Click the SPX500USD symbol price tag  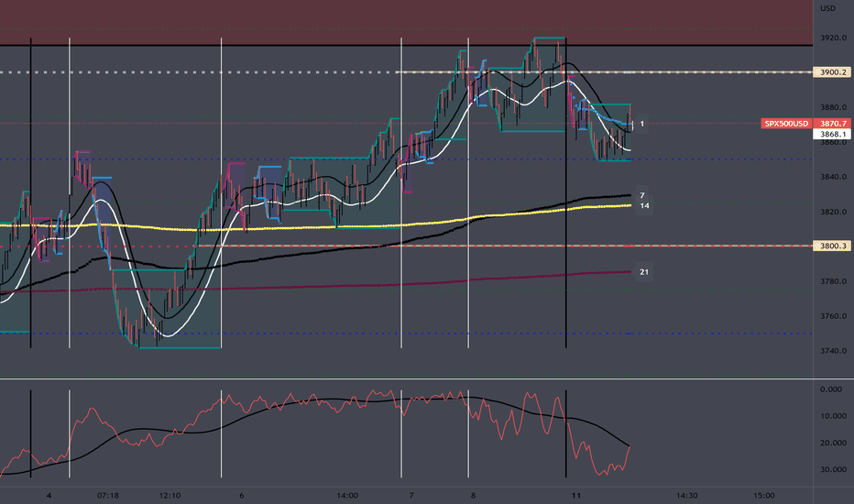[786, 124]
